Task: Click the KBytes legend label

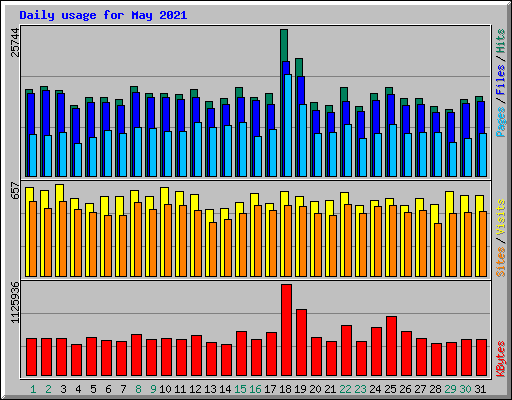Action: point(500,359)
